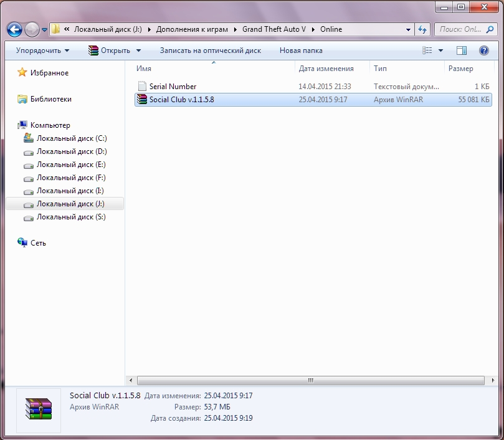504x440 pixels.
Task: Open recent pages dropdown beside Forward arrow
Action: [44, 30]
